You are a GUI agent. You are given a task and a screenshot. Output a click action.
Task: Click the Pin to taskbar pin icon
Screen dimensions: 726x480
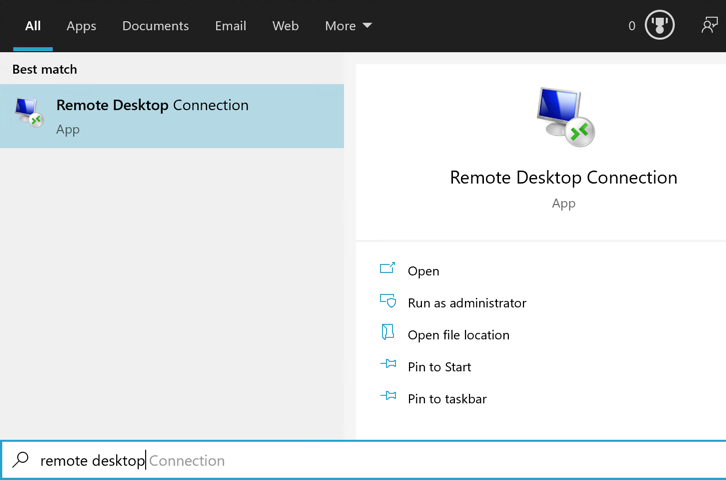[x=388, y=398]
